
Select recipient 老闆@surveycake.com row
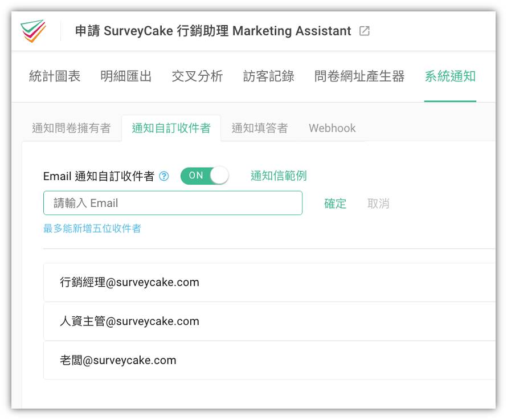[x=269, y=360]
